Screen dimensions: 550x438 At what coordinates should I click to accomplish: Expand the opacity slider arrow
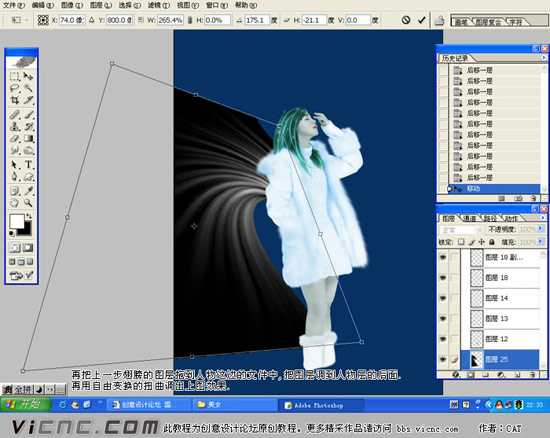point(541,229)
